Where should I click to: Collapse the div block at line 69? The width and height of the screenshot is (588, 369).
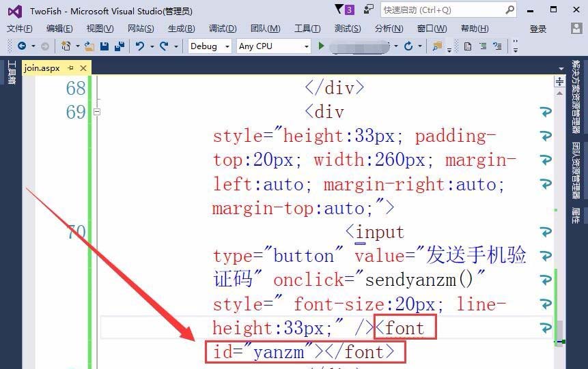[97, 112]
